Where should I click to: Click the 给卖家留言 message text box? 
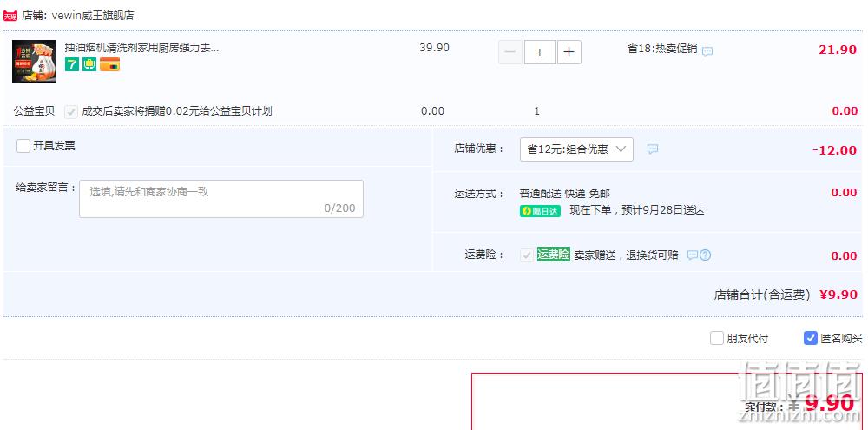tap(221, 198)
